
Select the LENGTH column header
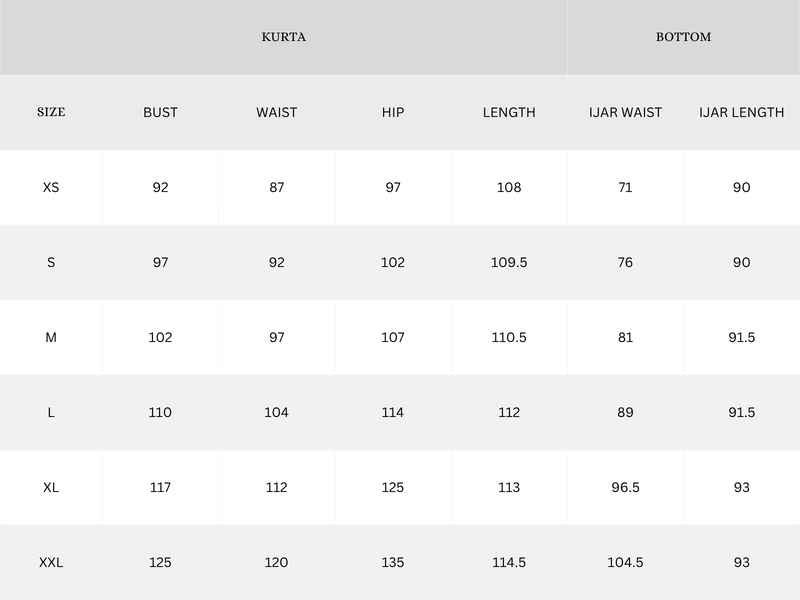click(x=509, y=112)
